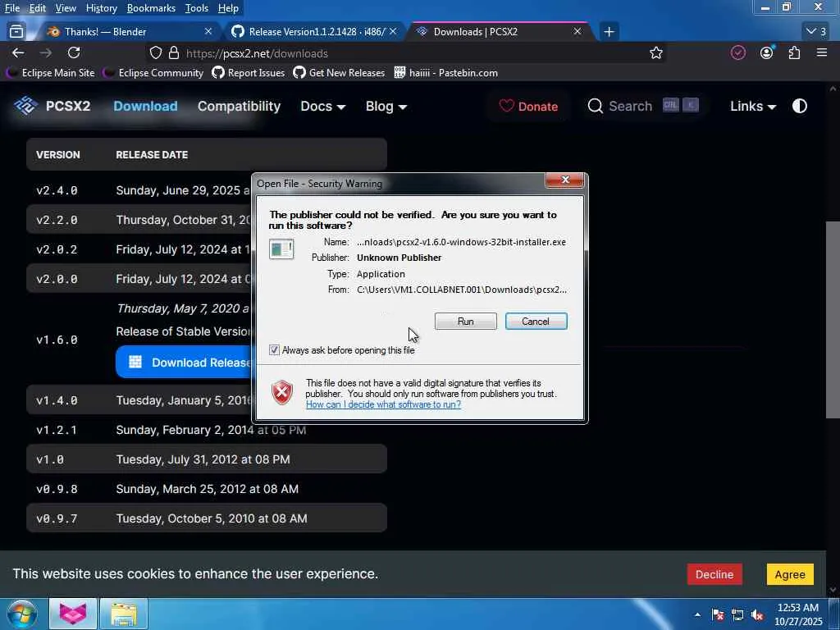This screenshot has width=840, height=630.
Task: Close the Security Warning dialog with X
Action: 564,180
